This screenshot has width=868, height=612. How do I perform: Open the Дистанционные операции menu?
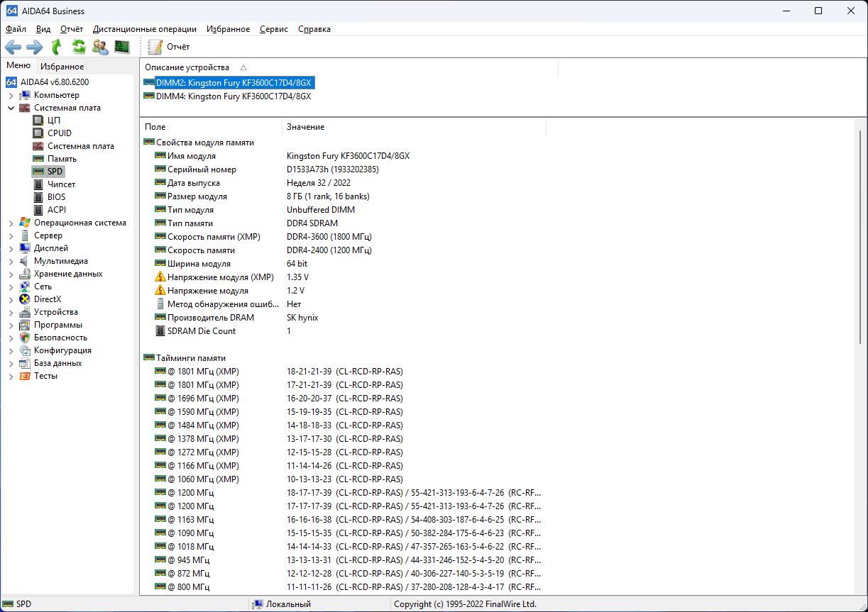[145, 29]
